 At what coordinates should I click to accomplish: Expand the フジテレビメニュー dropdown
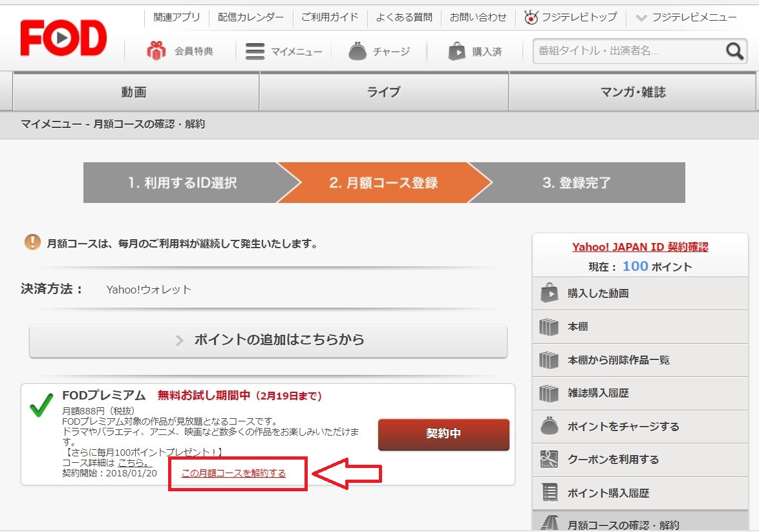point(687,17)
